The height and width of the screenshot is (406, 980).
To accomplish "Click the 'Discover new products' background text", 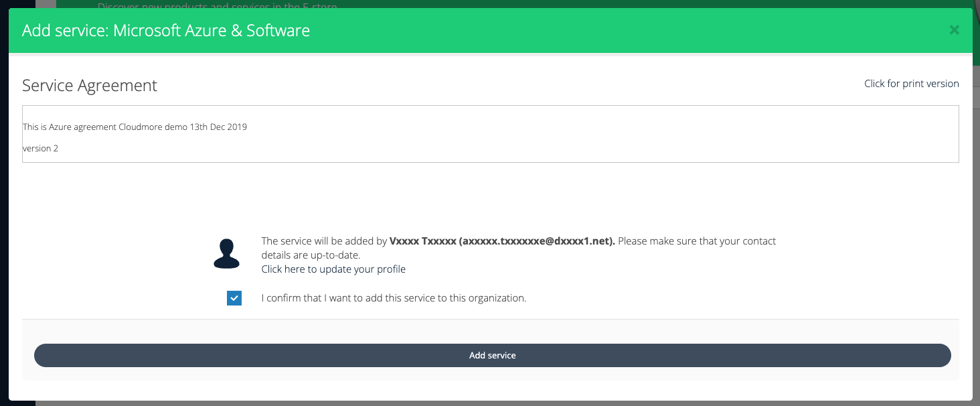I will pos(217,5).
